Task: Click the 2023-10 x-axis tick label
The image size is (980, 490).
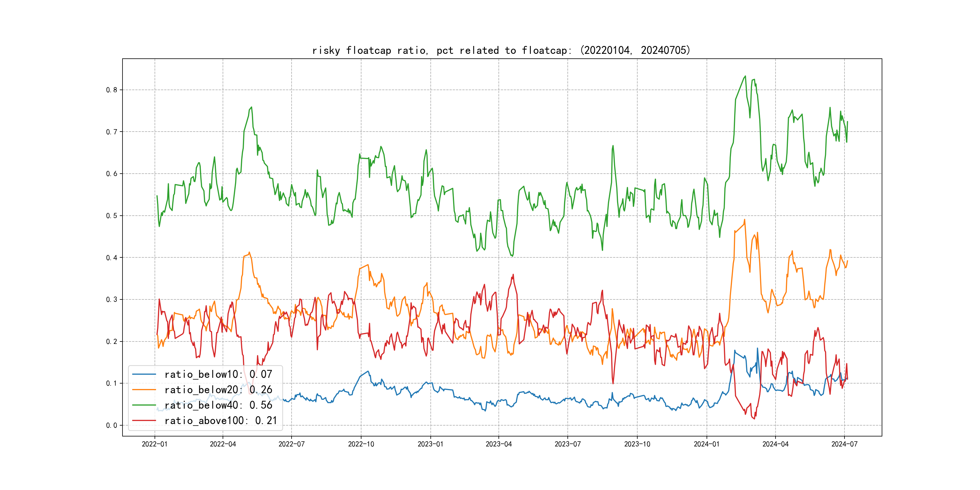Action: tap(637, 444)
